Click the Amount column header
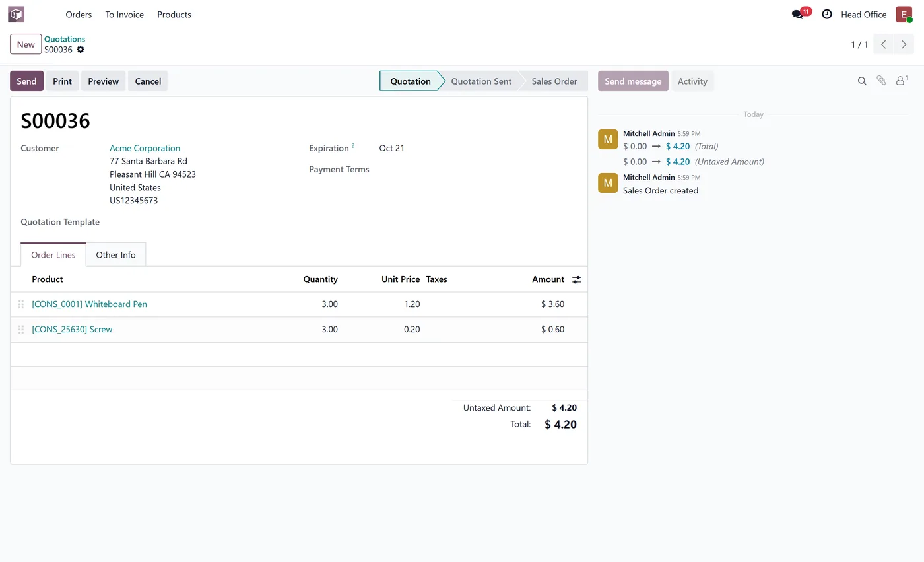This screenshot has height=562, width=924. pos(548,279)
